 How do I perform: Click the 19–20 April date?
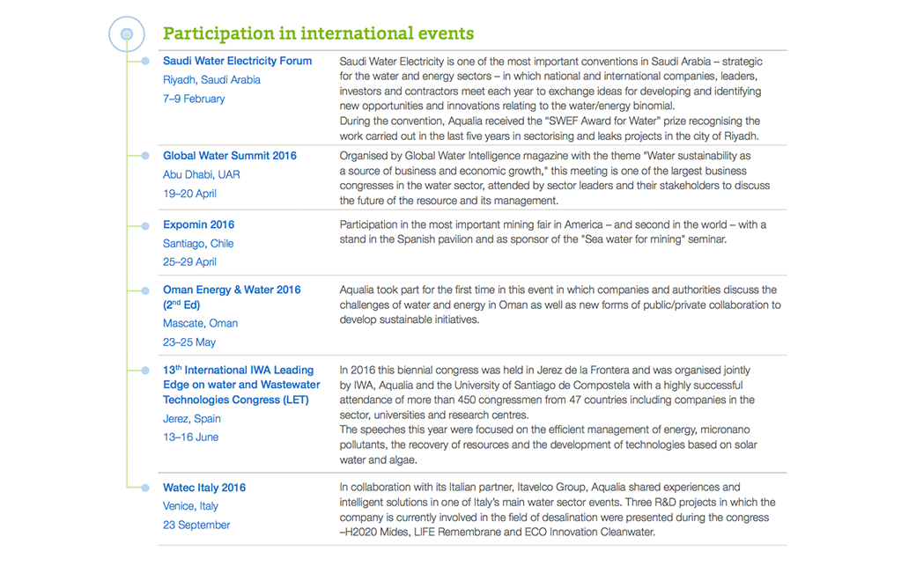click(x=189, y=194)
